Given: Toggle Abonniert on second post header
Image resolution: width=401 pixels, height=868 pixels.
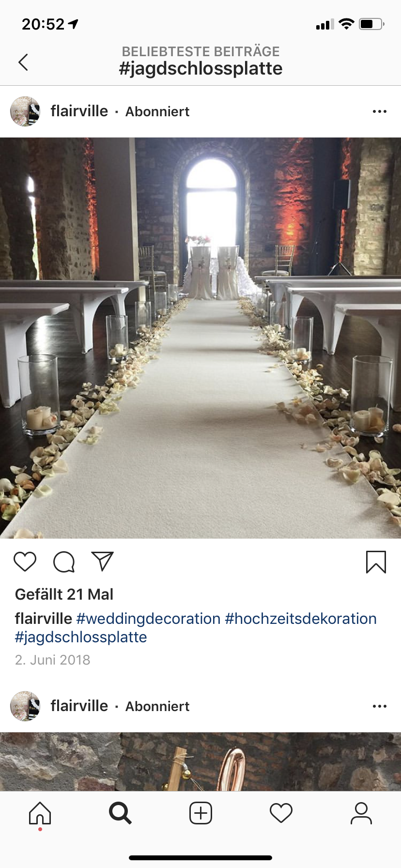Looking at the screenshot, I should point(157,706).
